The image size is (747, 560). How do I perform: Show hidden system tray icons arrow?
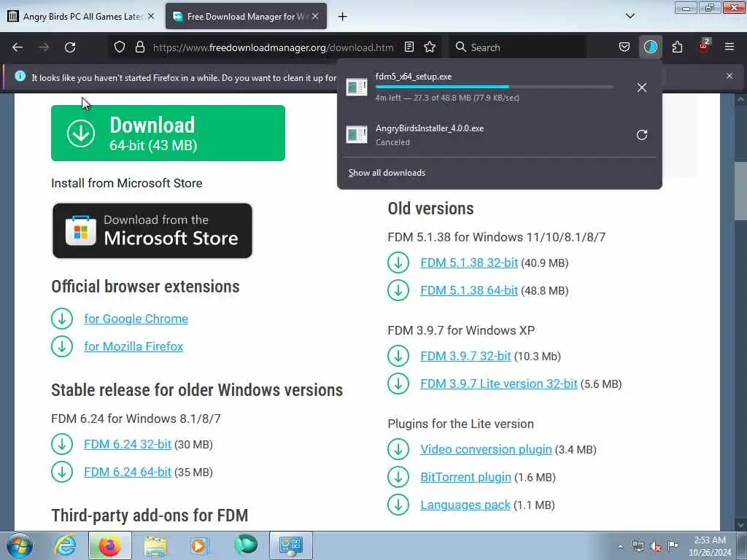pos(620,546)
